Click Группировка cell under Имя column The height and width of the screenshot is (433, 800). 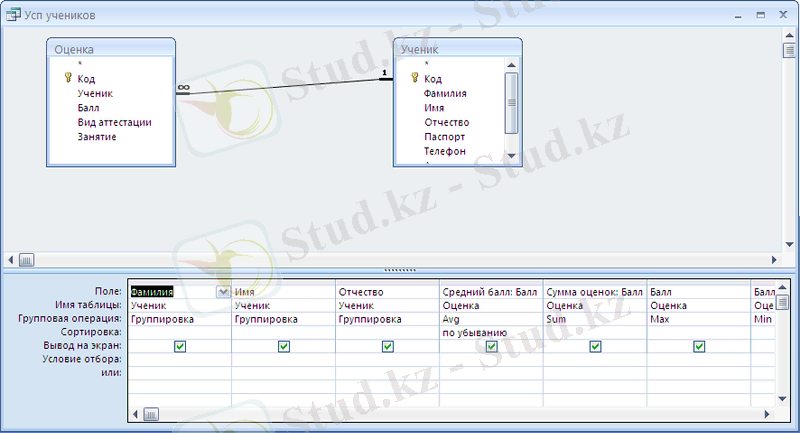(x=283, y=319)
